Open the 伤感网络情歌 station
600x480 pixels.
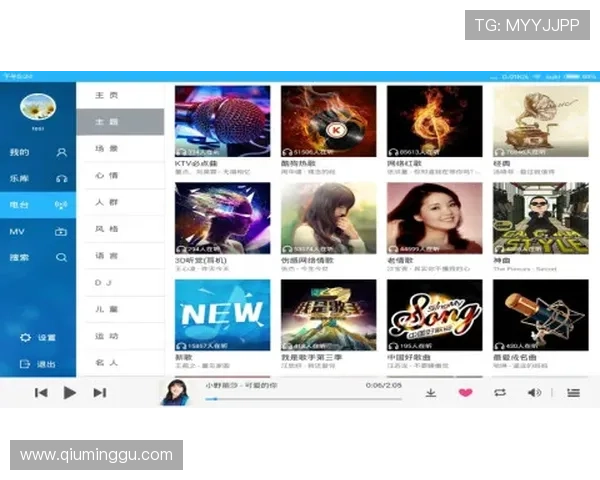[328, 218]
